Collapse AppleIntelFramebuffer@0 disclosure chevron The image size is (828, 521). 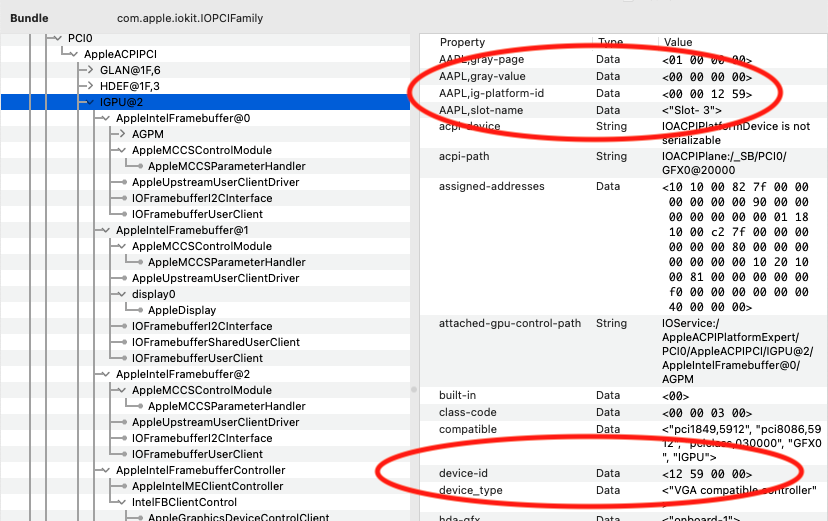(106, 118)
